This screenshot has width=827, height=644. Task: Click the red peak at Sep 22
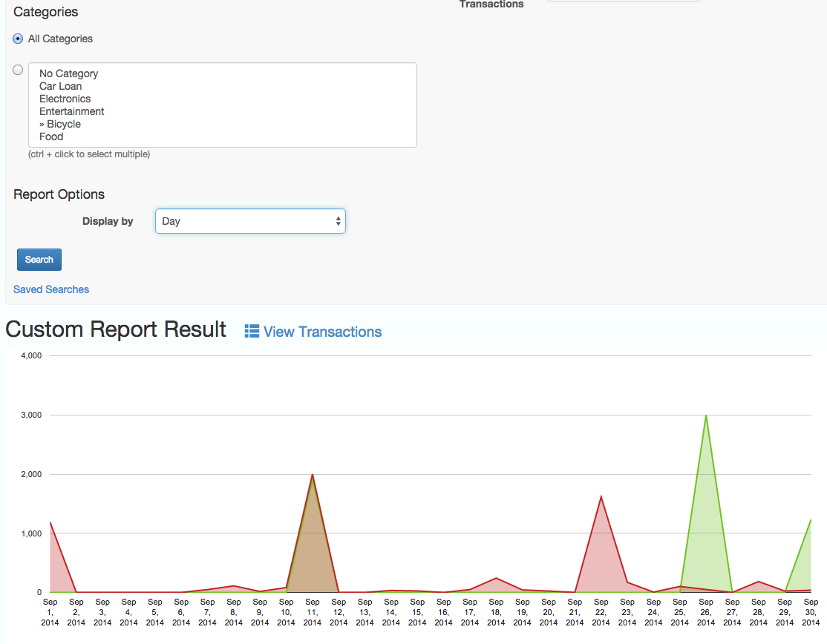click(601, 496)
